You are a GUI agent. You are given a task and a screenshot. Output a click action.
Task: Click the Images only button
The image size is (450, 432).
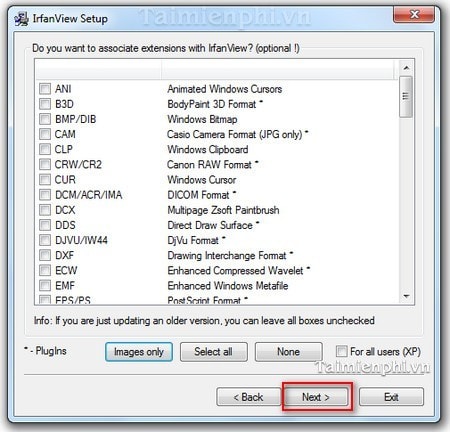139,352
